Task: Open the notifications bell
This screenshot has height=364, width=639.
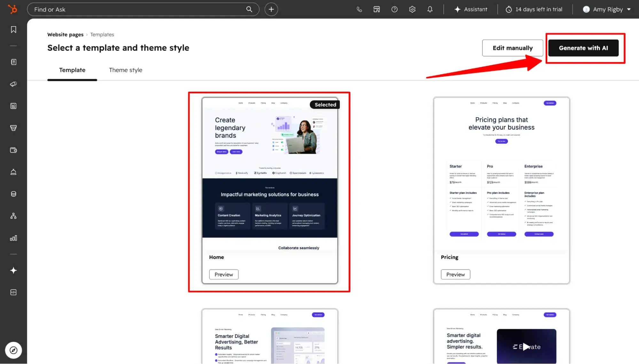Action: point(430,9)
